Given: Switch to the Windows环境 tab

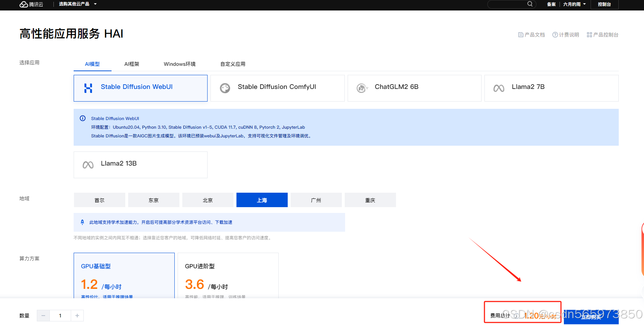Looking at the screenshot, I should [x=180, y=64].
